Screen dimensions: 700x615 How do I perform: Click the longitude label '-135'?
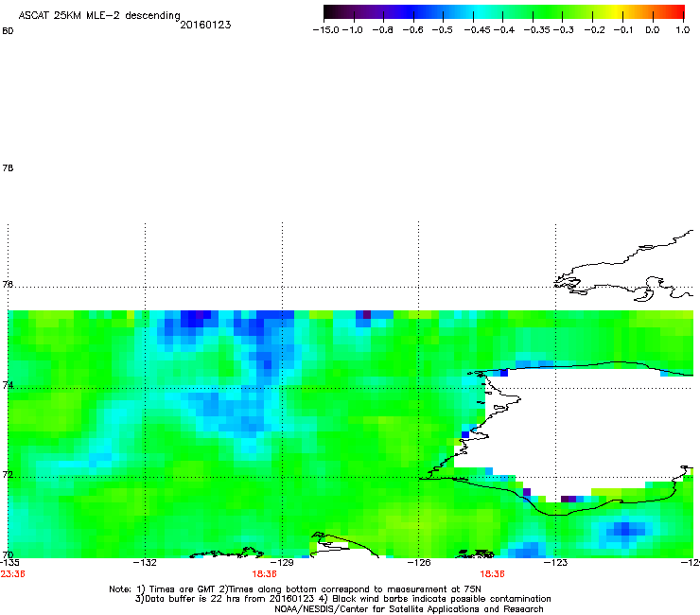click(9, 562)
